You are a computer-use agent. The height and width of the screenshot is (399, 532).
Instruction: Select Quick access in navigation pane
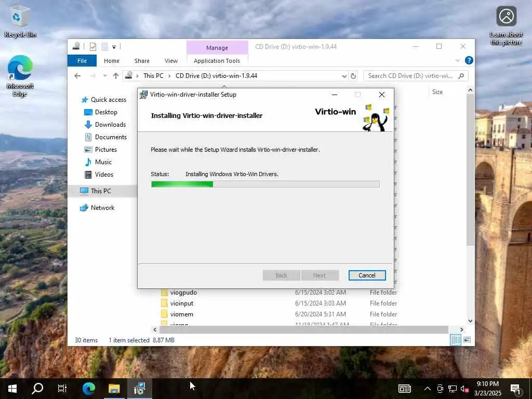[104, 99]
